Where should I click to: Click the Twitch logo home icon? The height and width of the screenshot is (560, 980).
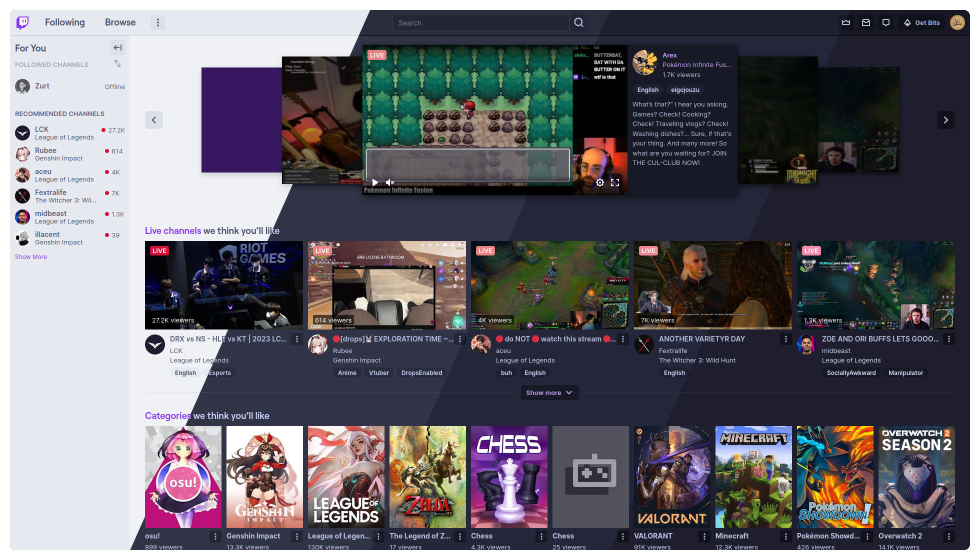coord(22,22)
